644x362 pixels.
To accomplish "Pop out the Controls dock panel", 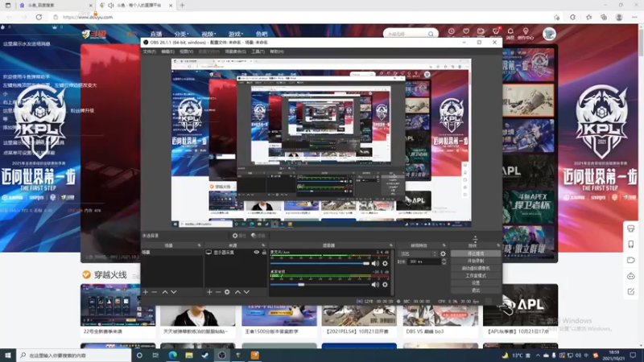I will (498, 245).
